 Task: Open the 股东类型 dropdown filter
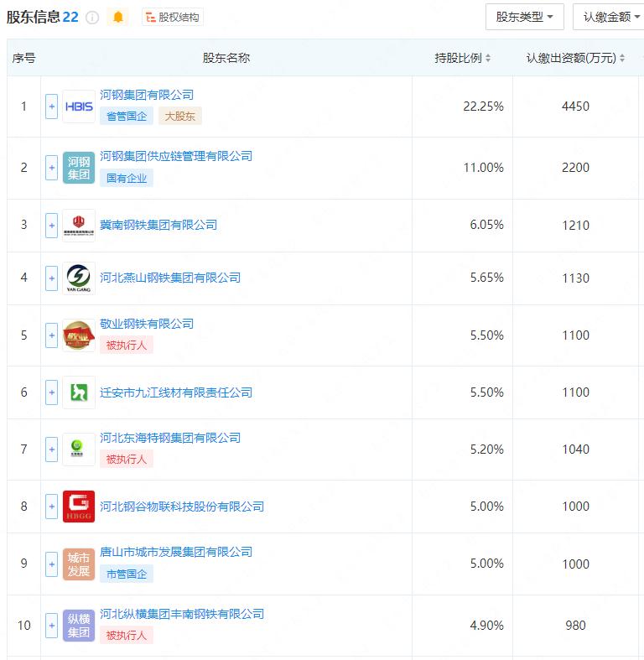pyautogui.click(x=524, y=17)
